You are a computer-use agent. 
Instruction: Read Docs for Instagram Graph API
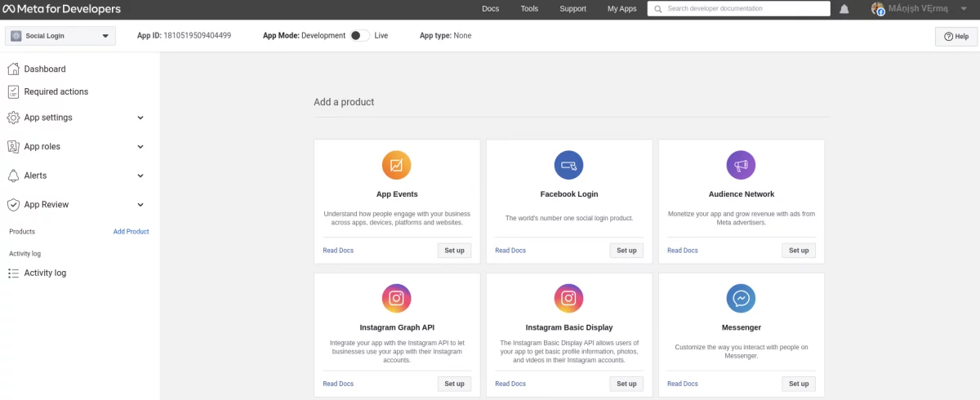pos(338,384)
